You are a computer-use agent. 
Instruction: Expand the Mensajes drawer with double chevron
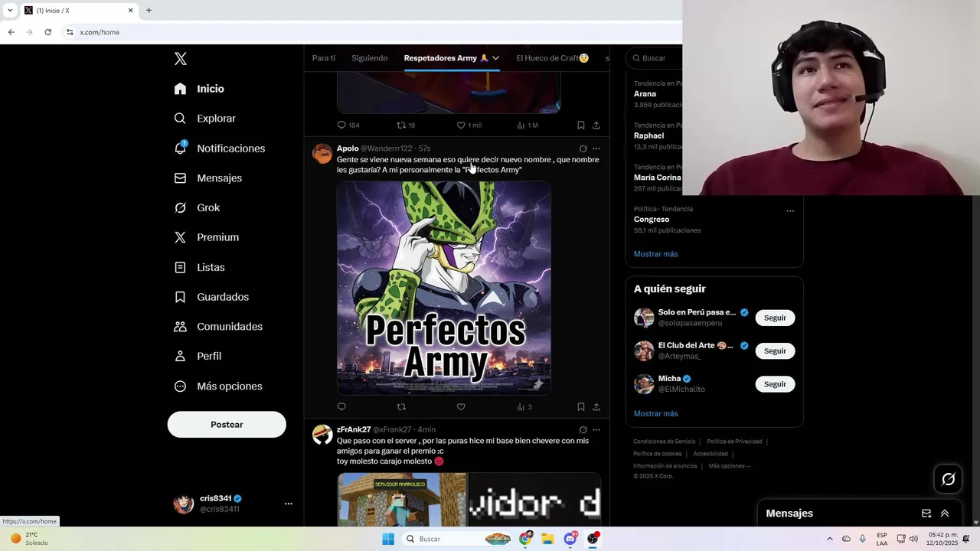point(945,514)
